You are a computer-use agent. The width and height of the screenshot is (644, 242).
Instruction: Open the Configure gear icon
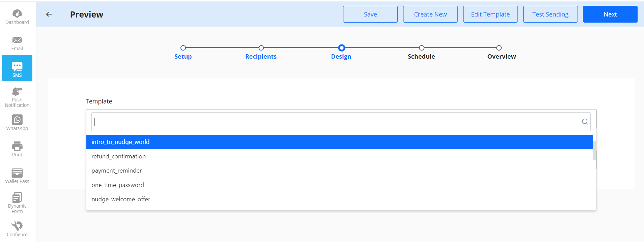17,225
